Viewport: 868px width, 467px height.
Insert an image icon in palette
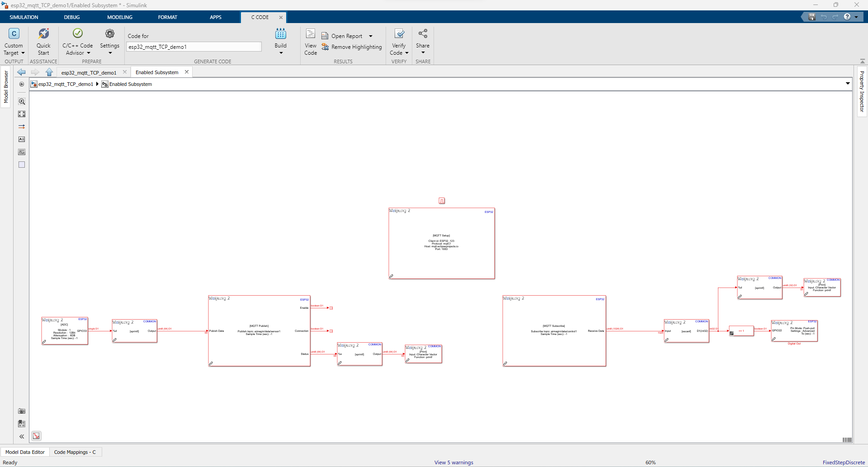tap(22, 152)
